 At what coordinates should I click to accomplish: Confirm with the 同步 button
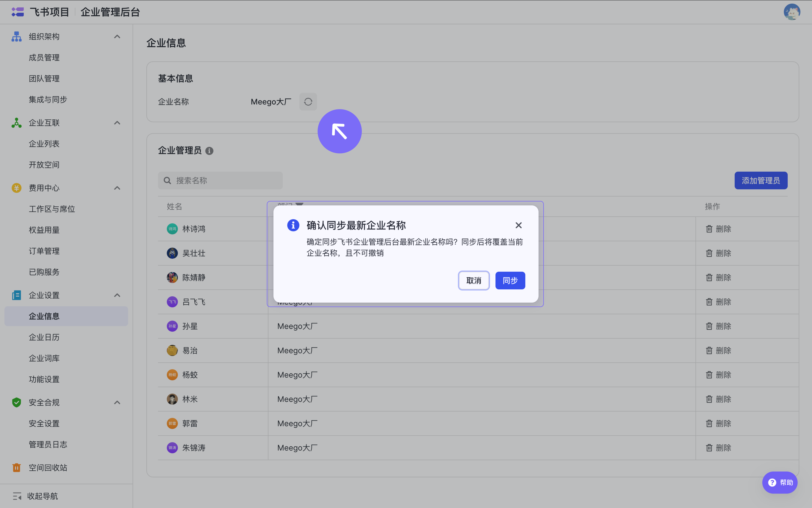[x=510, y=281]
